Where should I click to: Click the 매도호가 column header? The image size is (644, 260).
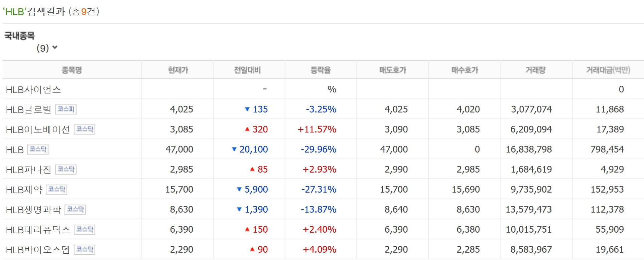pyautogui.click(x=393, y=70)
